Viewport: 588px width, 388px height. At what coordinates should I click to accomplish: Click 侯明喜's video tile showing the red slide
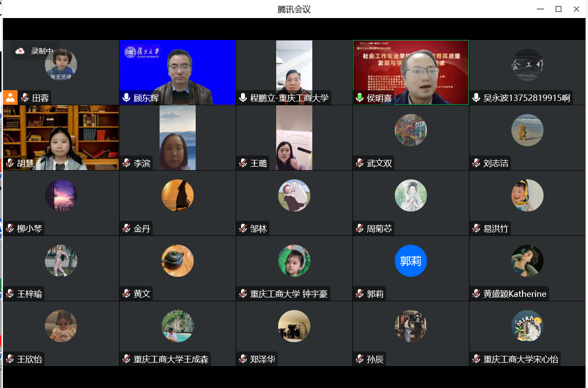click(410, 72)
